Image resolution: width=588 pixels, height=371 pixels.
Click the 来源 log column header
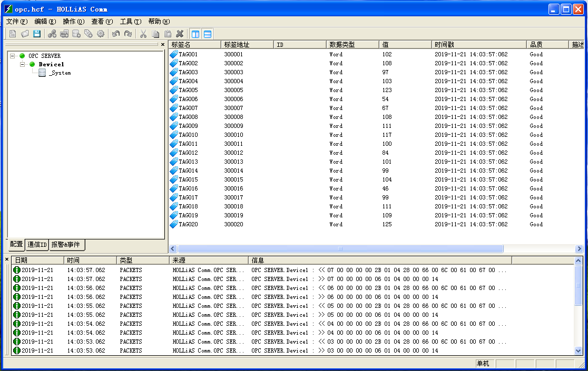coord(209,260)
